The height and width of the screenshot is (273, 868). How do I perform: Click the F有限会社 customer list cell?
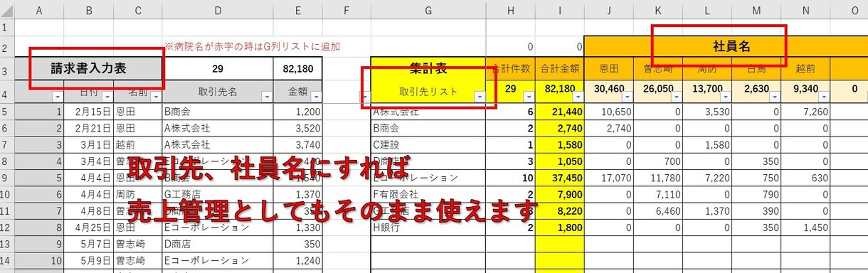tap(428, 194)
